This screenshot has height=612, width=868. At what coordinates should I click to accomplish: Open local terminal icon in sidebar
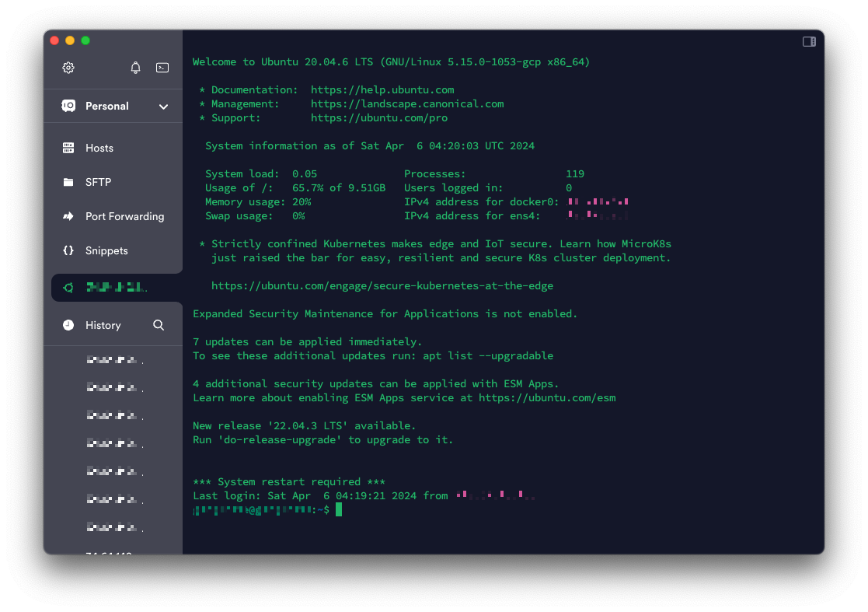pyautogui.click(x=162, y=68)
